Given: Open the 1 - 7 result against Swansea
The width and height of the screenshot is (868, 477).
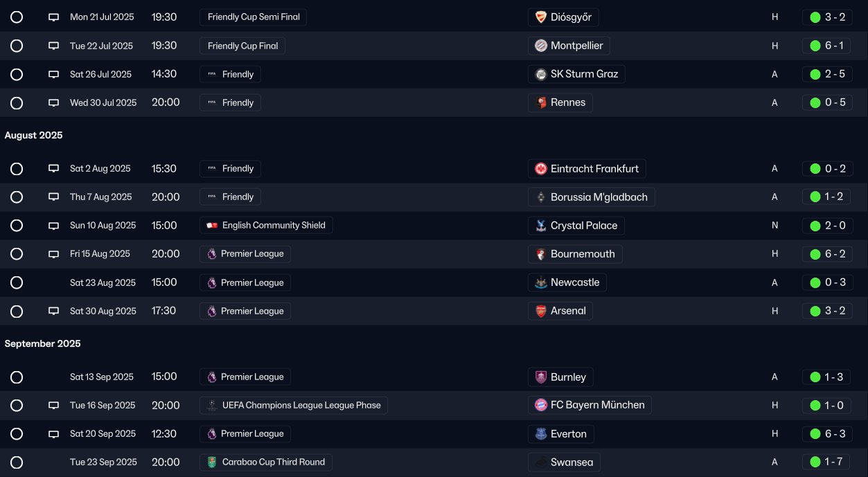Looking at the screenshot, I should 834,462.
